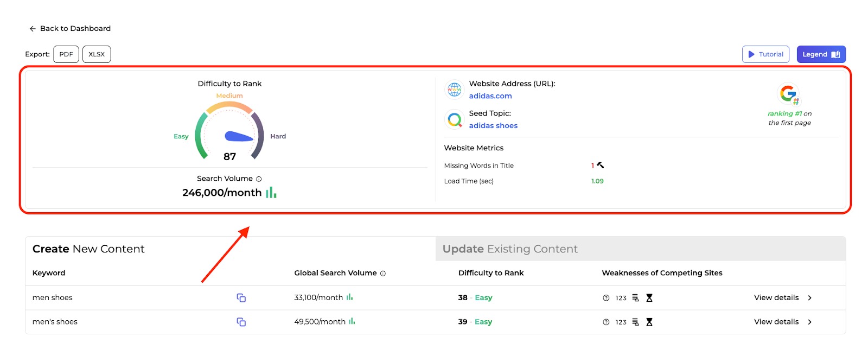
Task: Expand details chevron for 'men shoes'
Action: (809, 298)
